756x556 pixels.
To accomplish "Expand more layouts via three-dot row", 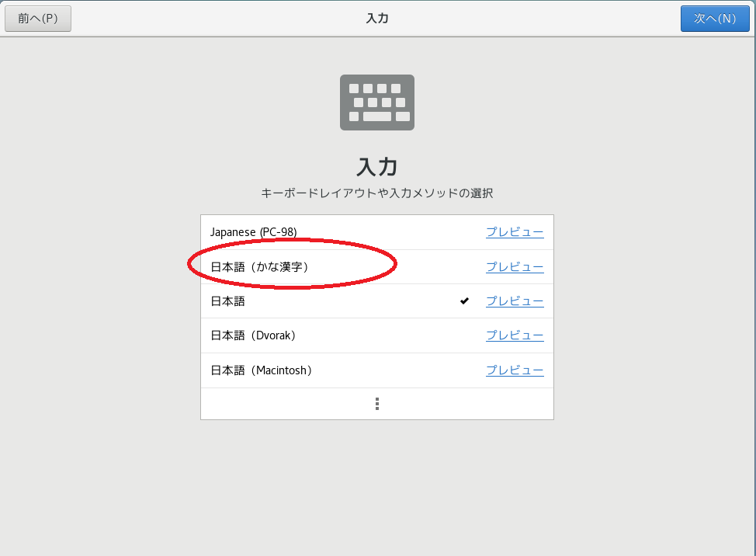I will (377, 404).
